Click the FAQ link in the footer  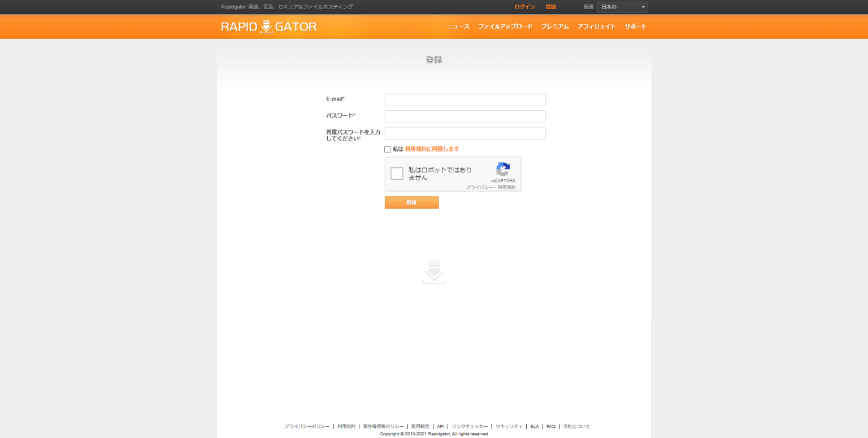tap(550, 426)
